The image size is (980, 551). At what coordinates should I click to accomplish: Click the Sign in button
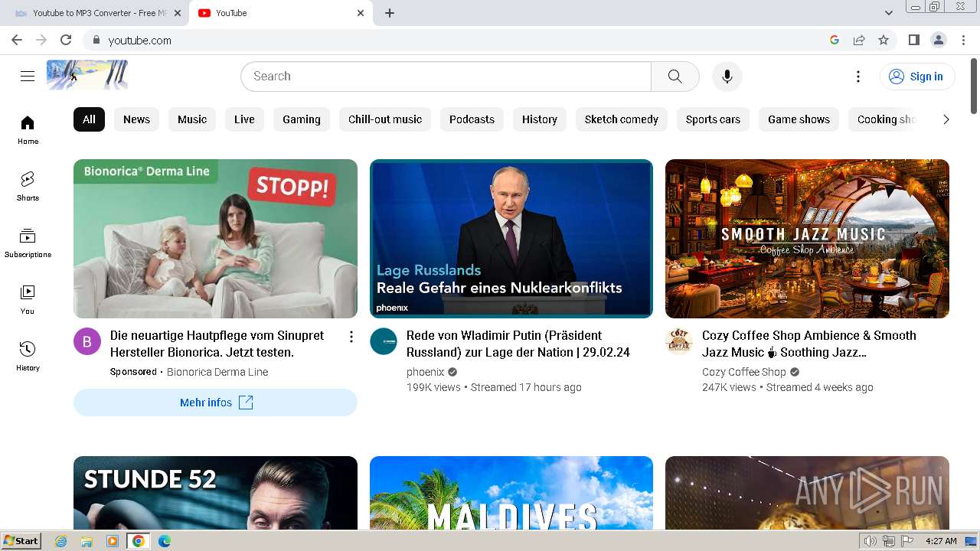[916, 77]
